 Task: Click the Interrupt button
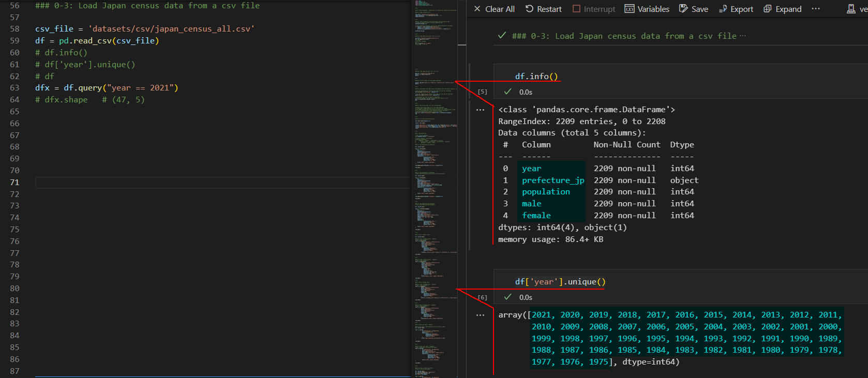coord(594,9)
